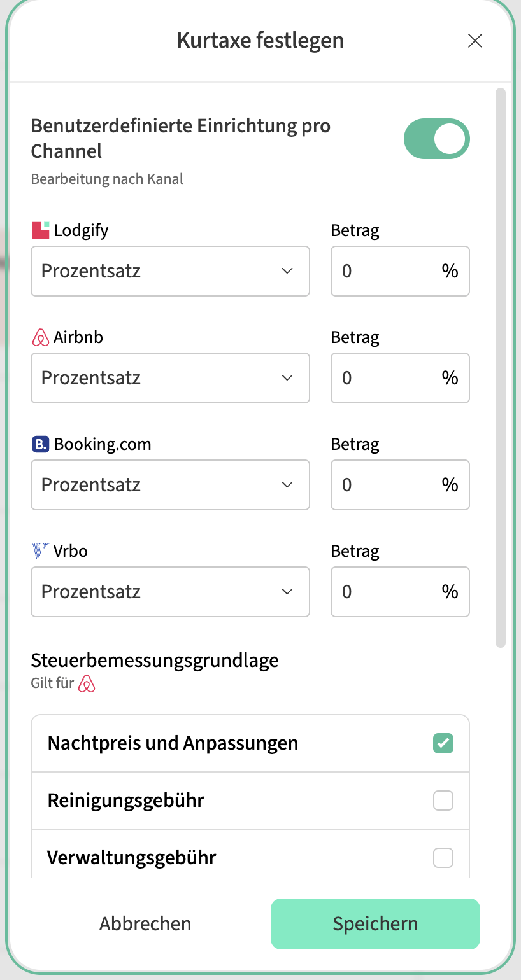Check the Reinigungsgebühr checkbox
Screen dimensions: 521x980
443,801
